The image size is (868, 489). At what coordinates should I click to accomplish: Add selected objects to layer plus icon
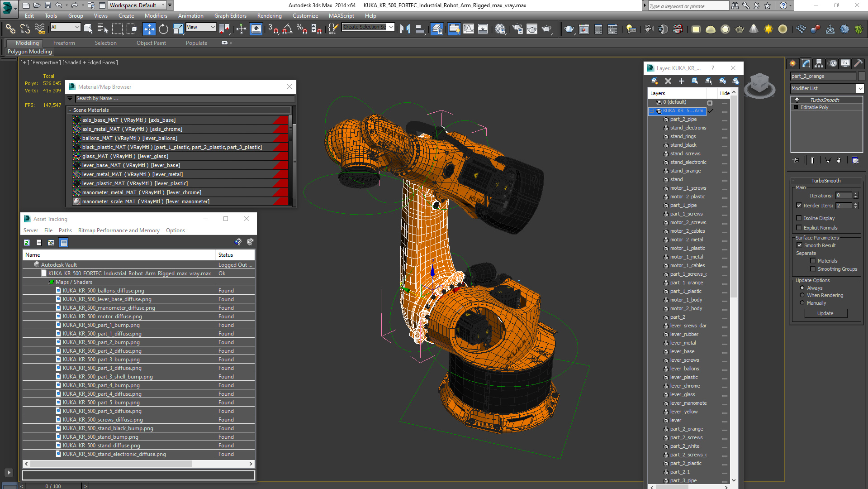pos(682,81)
